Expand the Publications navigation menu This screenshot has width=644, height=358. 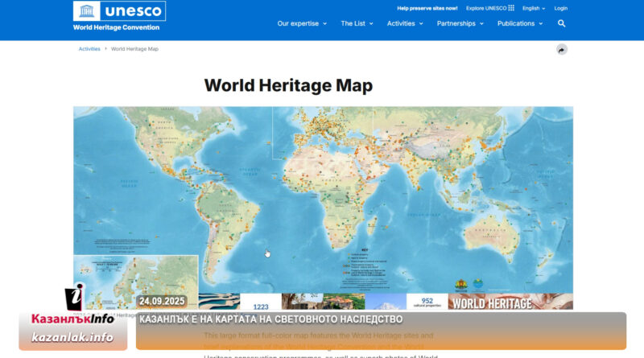pos(519,23)
